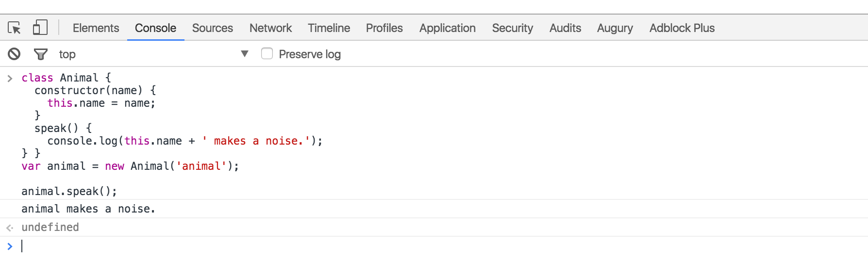Go to the Network tab
The height and width of the screenshot is (262, 868).
tap(270, 28)
